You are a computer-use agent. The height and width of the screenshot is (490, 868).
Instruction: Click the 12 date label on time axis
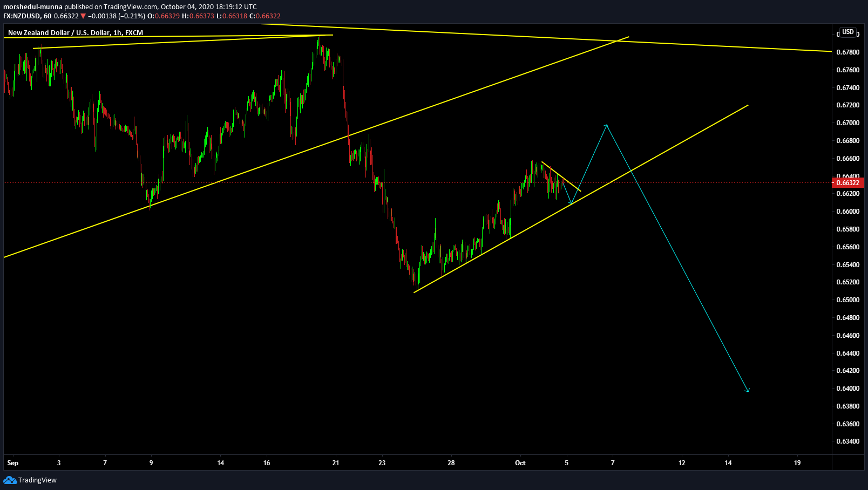pos(682,463)
